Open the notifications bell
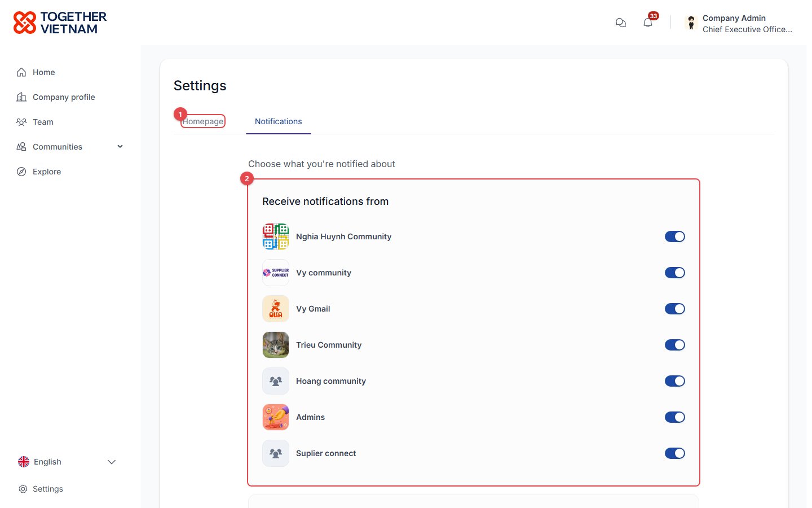 [x=648, y=23]
